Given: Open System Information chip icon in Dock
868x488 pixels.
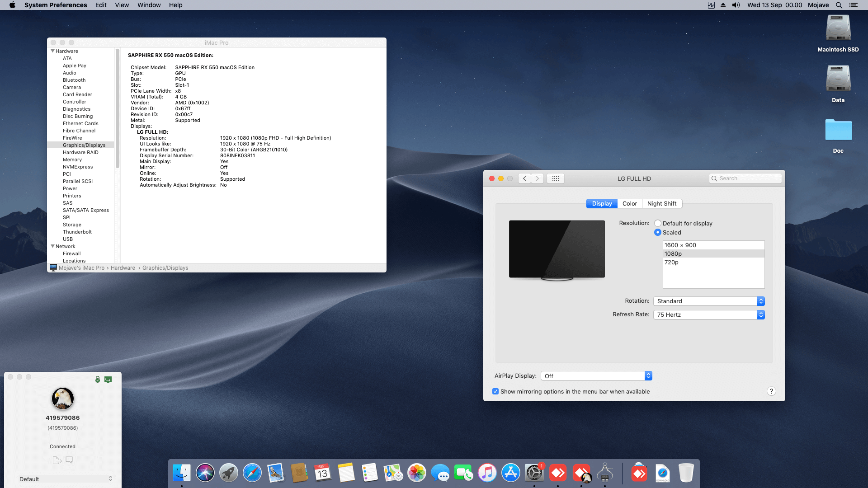Looking at the screenshot, I should (605, 473).
